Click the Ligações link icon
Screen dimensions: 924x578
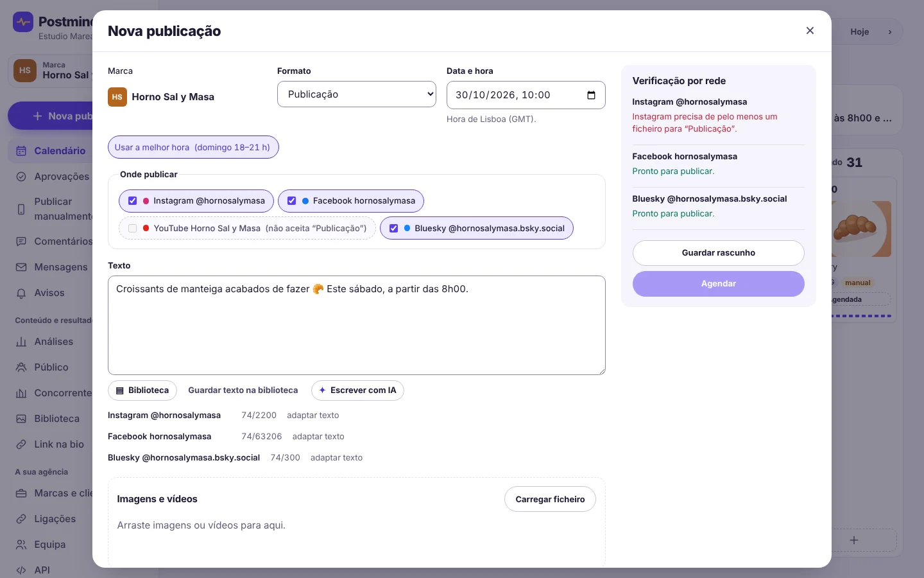[x=21, y=519]
